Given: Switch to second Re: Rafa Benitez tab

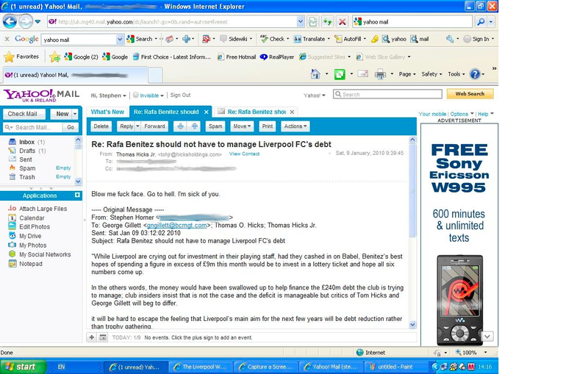Looking at the screenshot, I should point(257,112).
